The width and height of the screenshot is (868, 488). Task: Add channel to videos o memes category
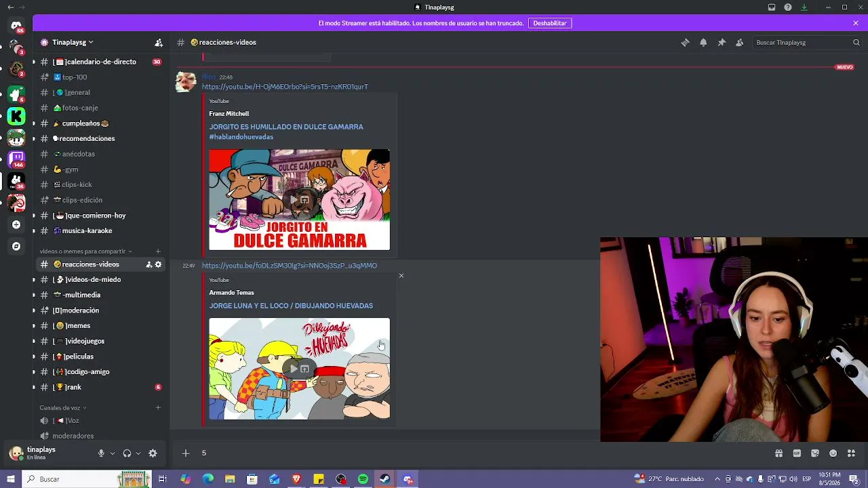(x=158, y=251)
